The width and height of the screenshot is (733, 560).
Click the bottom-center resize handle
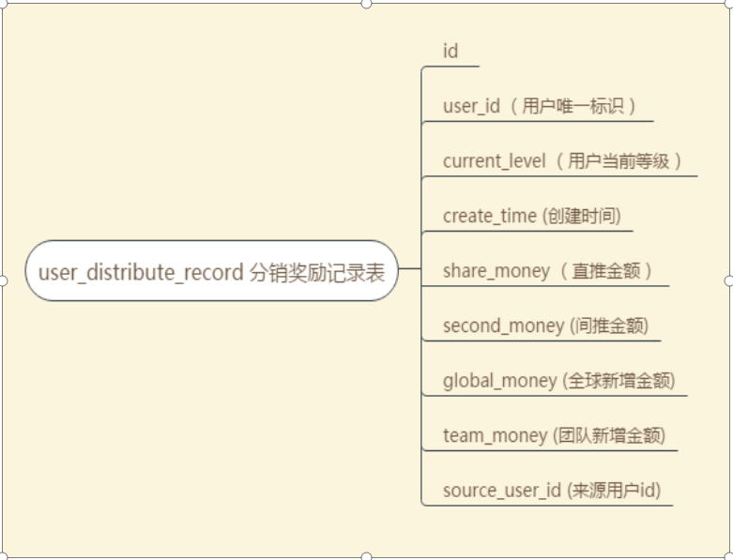tap(366, 556)
